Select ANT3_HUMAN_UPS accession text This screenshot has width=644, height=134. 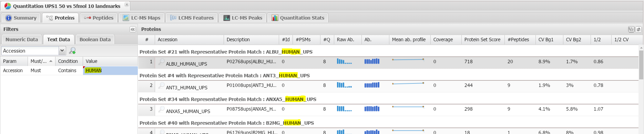(186, 88)
